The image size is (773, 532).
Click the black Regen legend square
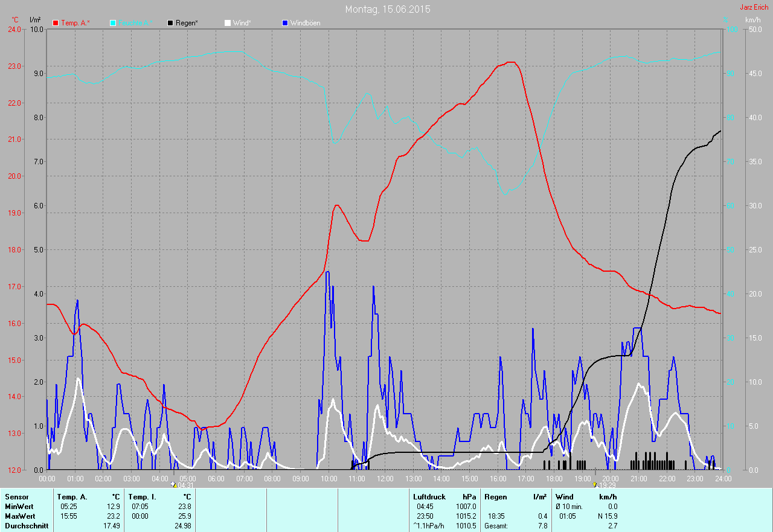tap(171, 23)
